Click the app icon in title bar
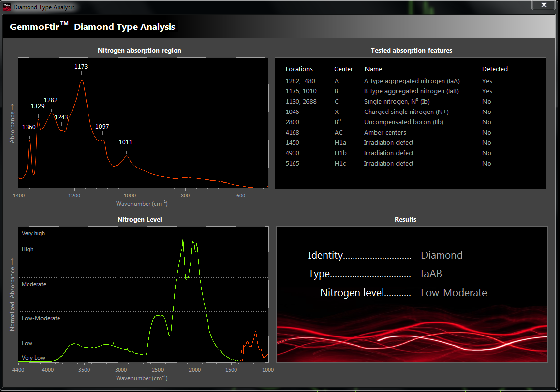560x392 pixels. click(x=6, y=7)
